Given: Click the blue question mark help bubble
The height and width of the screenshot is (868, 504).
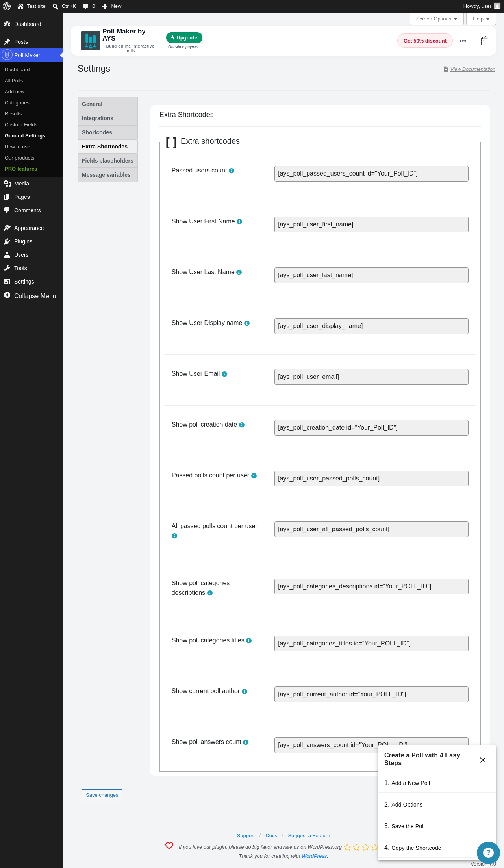Looking at the screenshot, I should tap(488, 853).
